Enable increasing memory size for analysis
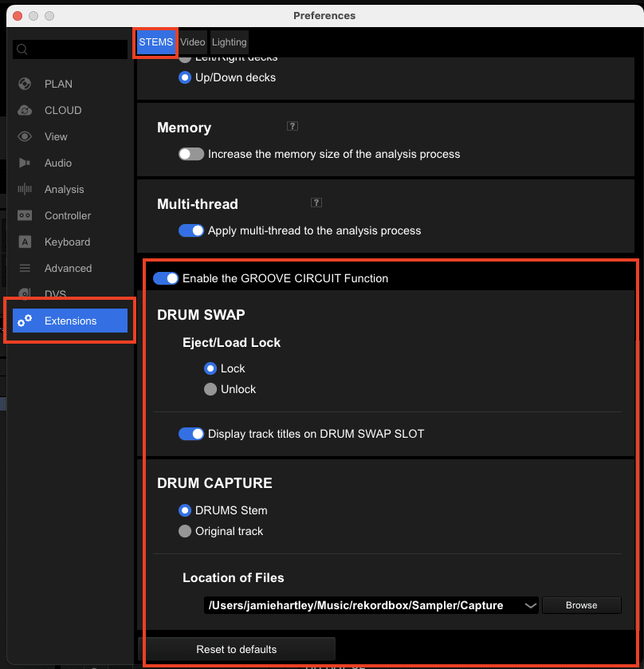Viewport: 644px width, 669px height. [x=190, y=154]
